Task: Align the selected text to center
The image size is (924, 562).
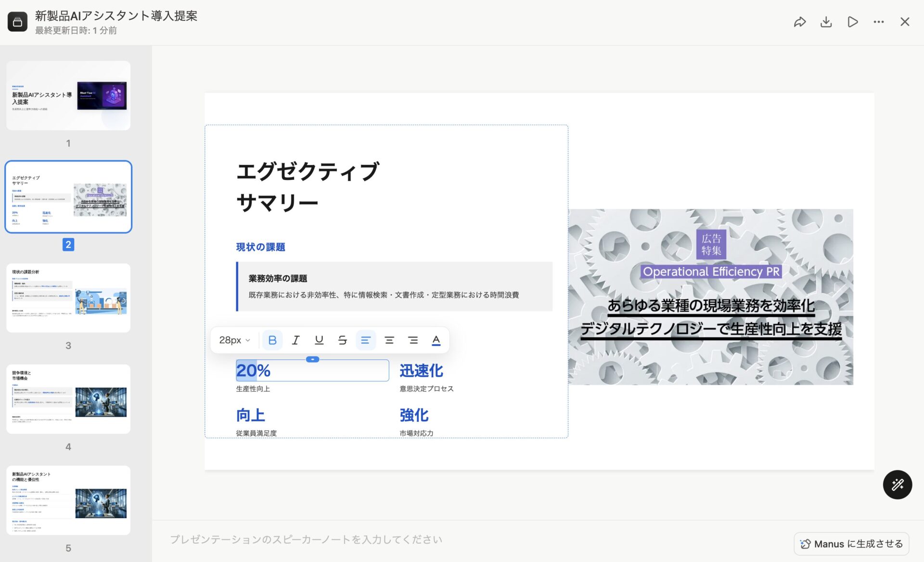Action: click(x=389, y=340)
